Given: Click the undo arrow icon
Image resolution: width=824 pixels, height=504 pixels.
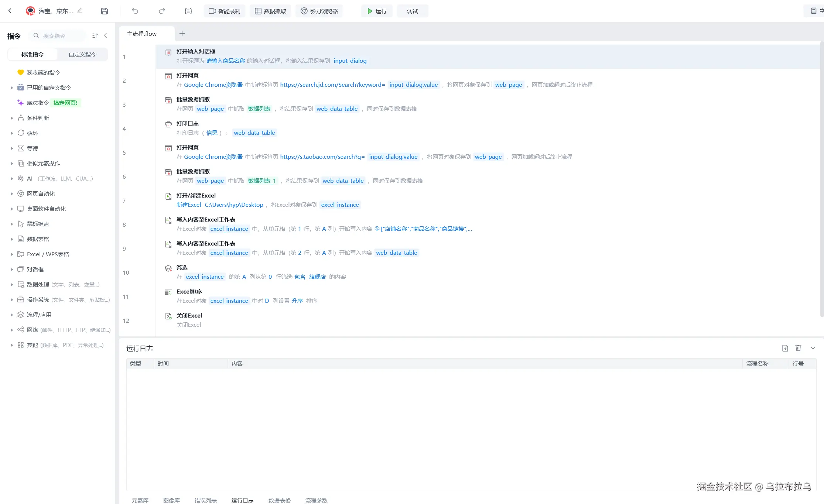Looking at the screenshot, I should point(135,11).
